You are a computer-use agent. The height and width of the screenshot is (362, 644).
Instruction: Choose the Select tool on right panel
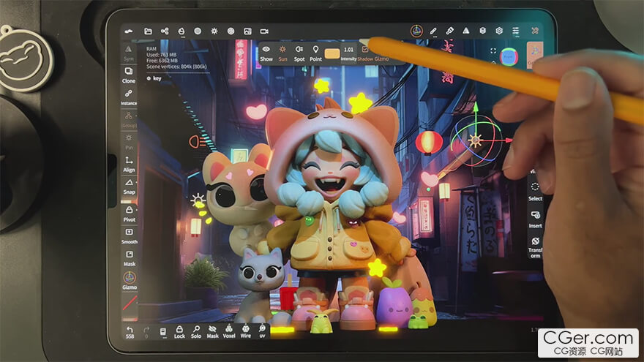pos(535,192)
